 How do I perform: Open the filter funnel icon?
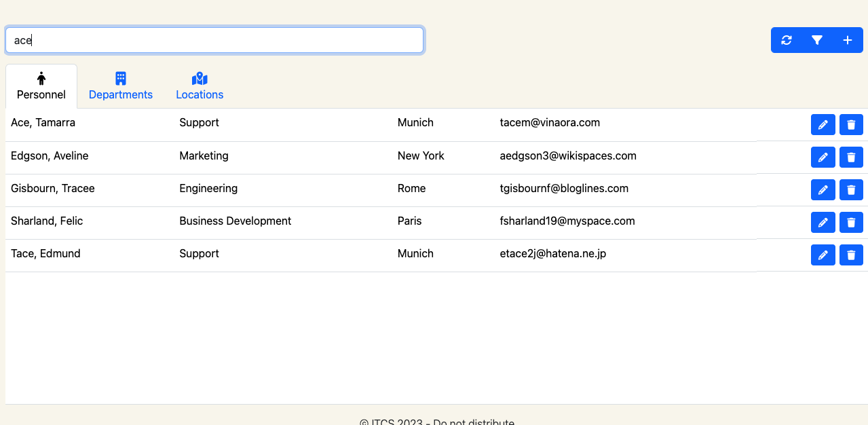[817, 40]
